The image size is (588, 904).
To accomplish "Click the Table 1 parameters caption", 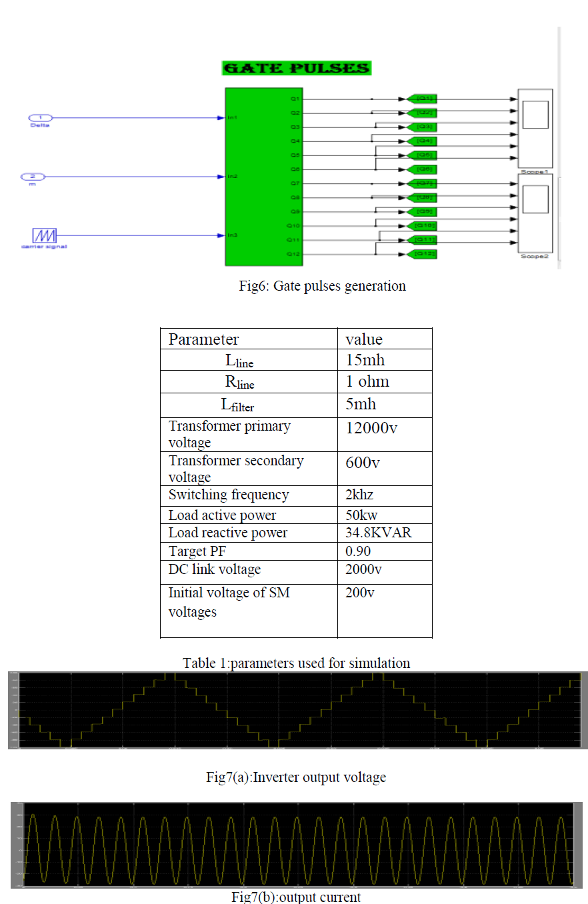I will point(296,663).
